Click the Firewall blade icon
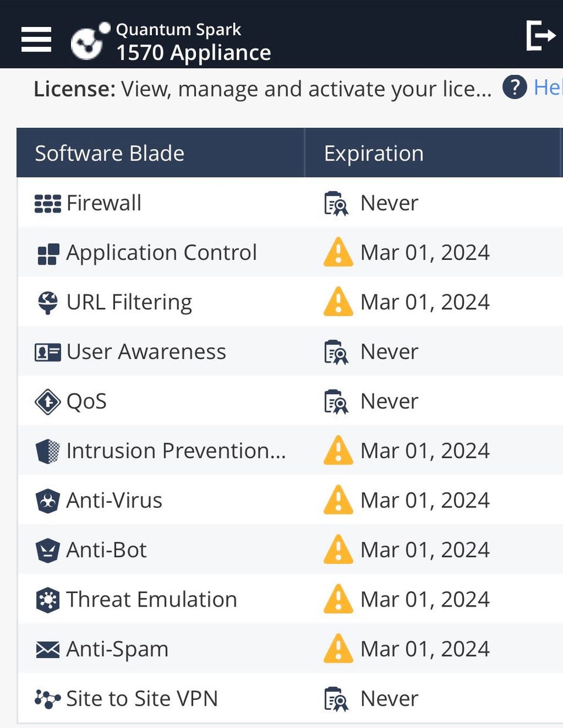This screenshot has height=728, width=563. point(48,203)
